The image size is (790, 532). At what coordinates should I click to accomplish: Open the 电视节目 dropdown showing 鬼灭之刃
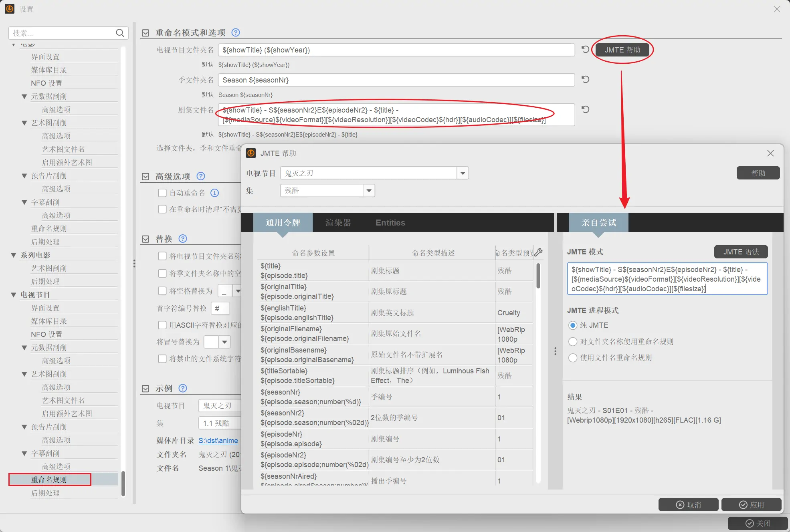coord(463,173)
